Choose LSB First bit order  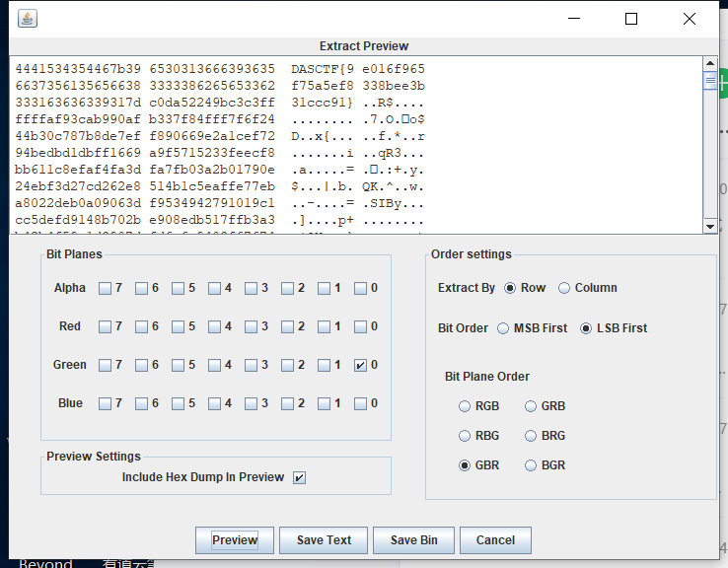586,328
